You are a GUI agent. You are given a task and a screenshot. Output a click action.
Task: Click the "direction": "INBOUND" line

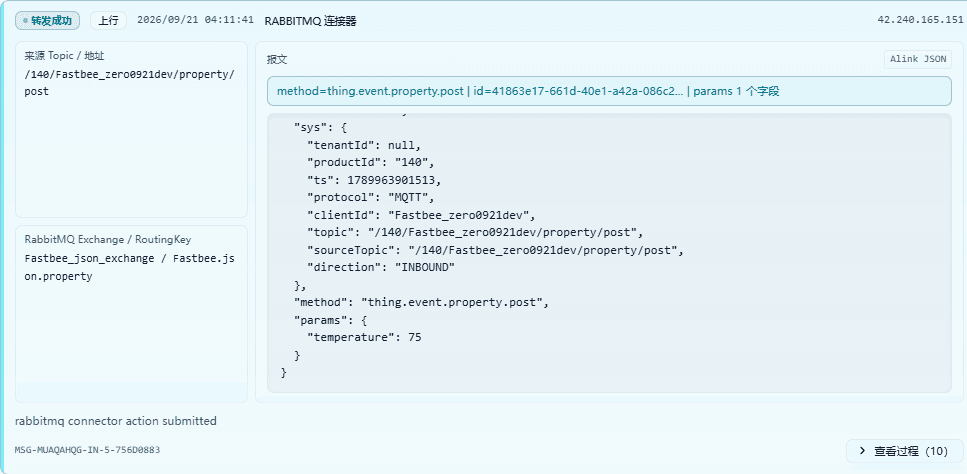(381, 267)
